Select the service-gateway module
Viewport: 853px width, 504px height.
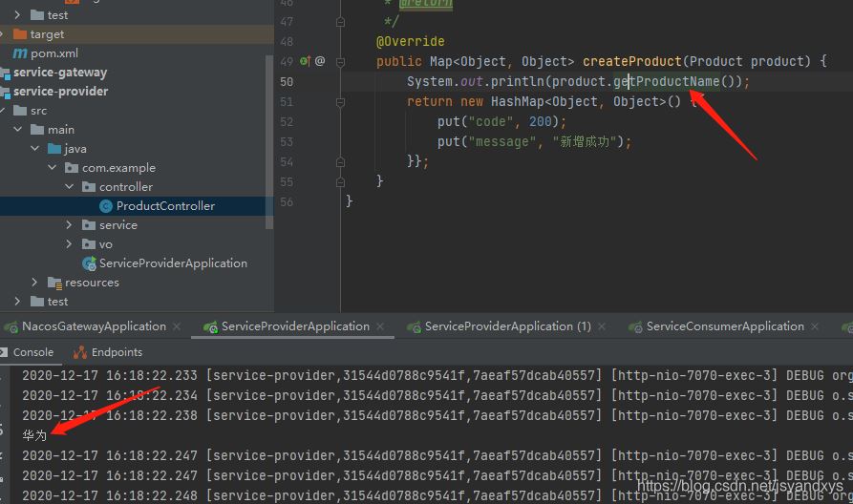(x=60, y=73)
